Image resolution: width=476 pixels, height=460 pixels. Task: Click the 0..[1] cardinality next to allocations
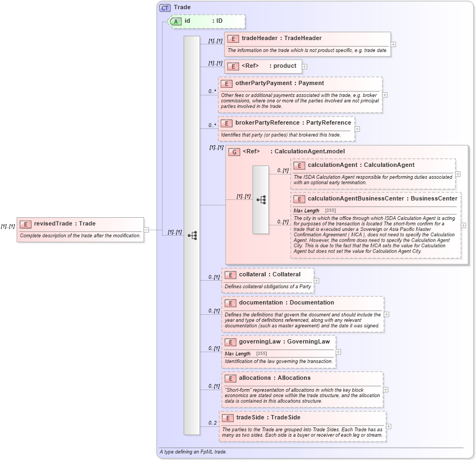[214, 386]
